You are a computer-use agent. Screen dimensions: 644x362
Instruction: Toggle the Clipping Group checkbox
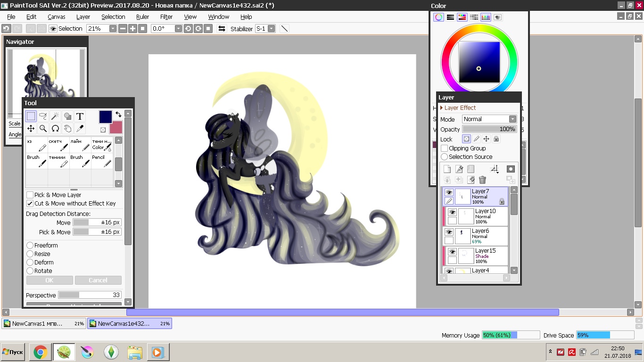[444, 148]
